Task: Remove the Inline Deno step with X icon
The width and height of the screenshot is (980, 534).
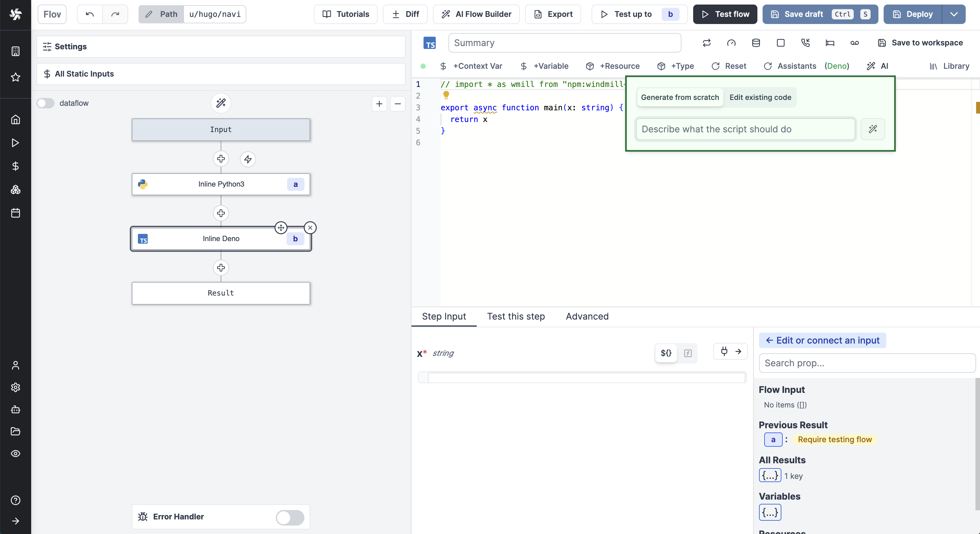Action: point(310,228)
